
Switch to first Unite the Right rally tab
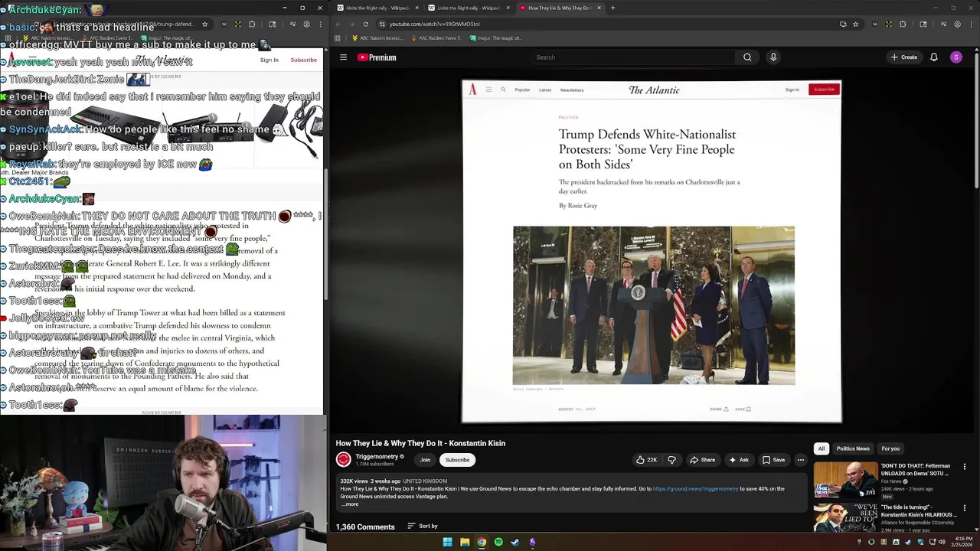click(377, 8)
